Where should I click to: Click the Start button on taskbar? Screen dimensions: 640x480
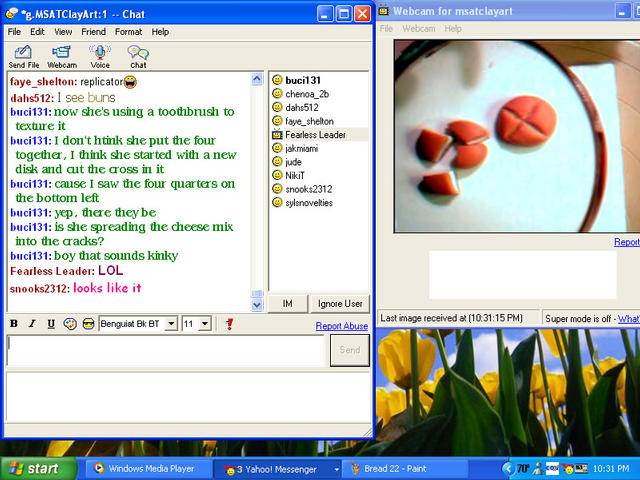39,469
